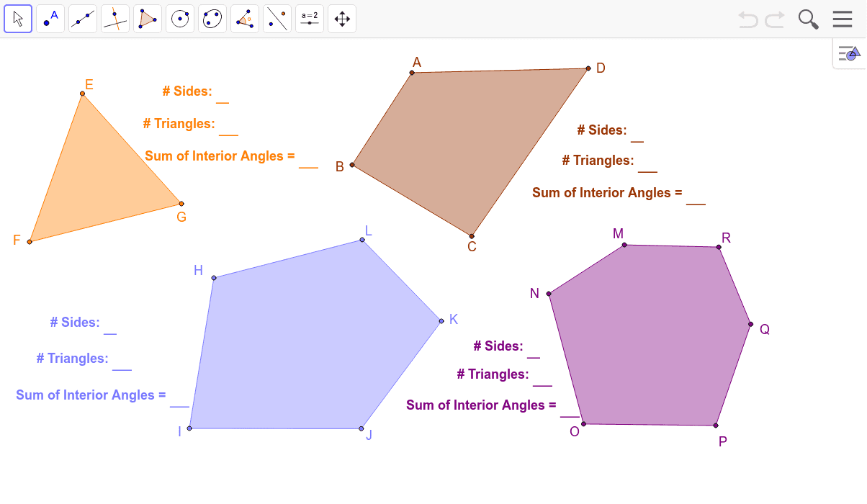Select the Point tool
The image size is (867, 504).
tap(50, 19)
